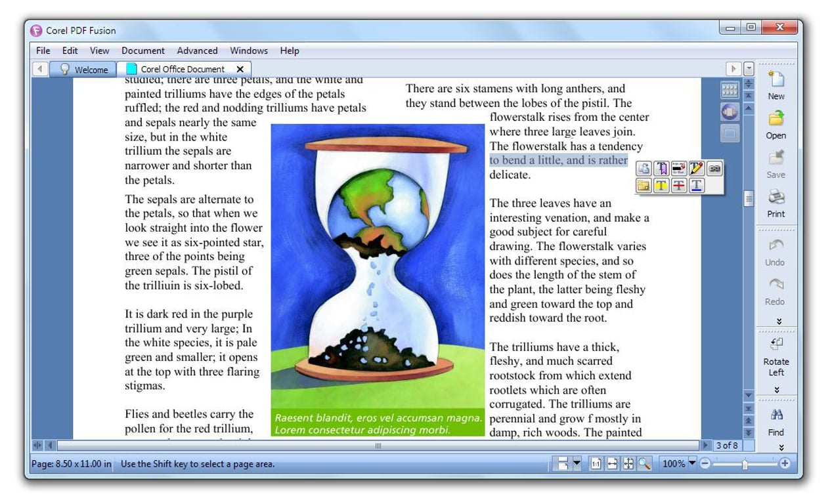Open Find with the binoculars icon

point(776,415)
